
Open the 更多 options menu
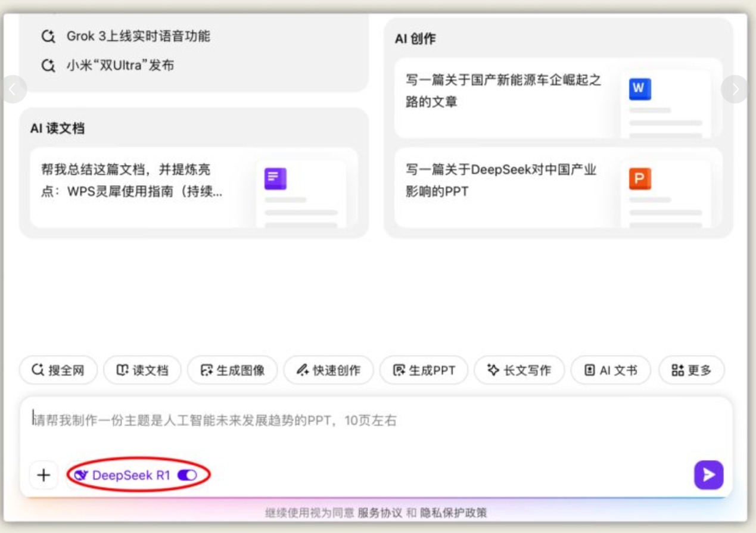click(692, 370)
